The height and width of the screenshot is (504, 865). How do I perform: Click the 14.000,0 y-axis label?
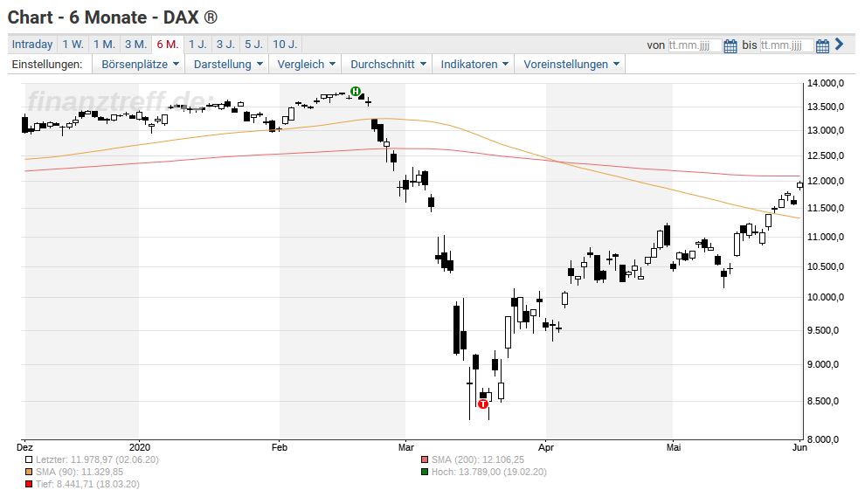click(x=826, y=83)
